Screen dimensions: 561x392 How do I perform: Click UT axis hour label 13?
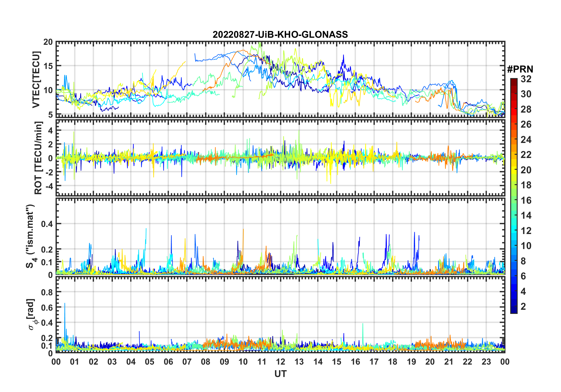(299, 362)
